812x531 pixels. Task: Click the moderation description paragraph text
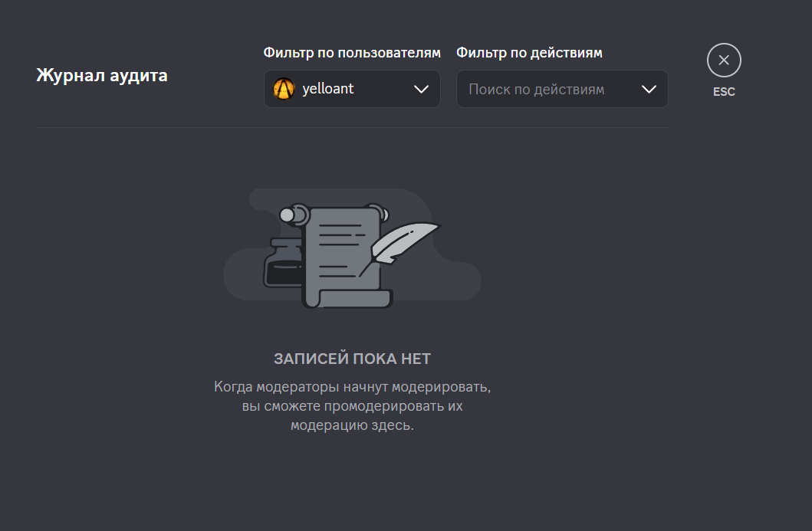(352, 406)
